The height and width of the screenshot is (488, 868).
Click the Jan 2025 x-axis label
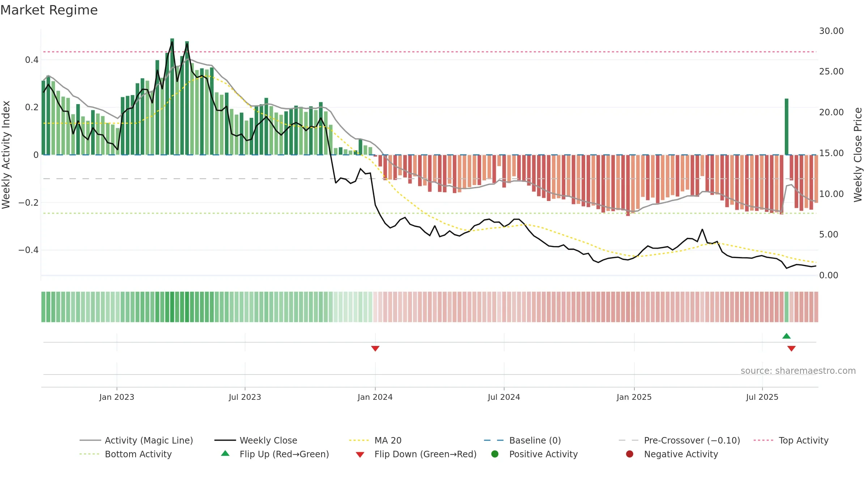pyautogui.click(x=634, y=397)
